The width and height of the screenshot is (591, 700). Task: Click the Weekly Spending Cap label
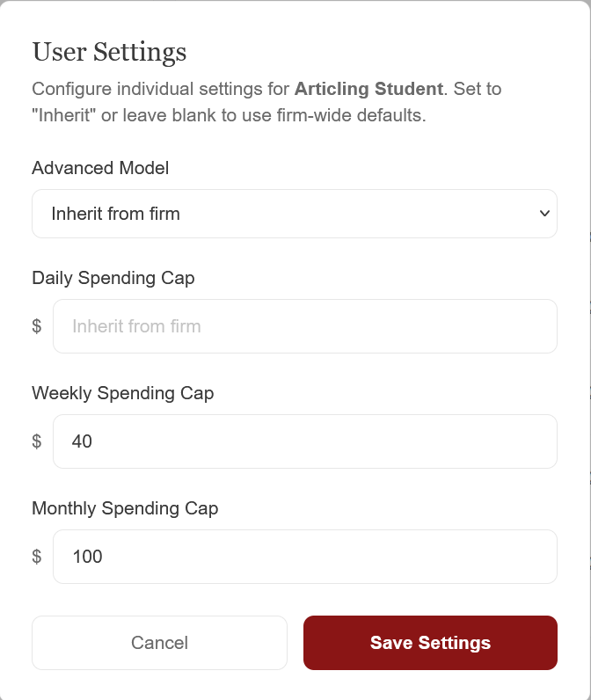point(123,393)
